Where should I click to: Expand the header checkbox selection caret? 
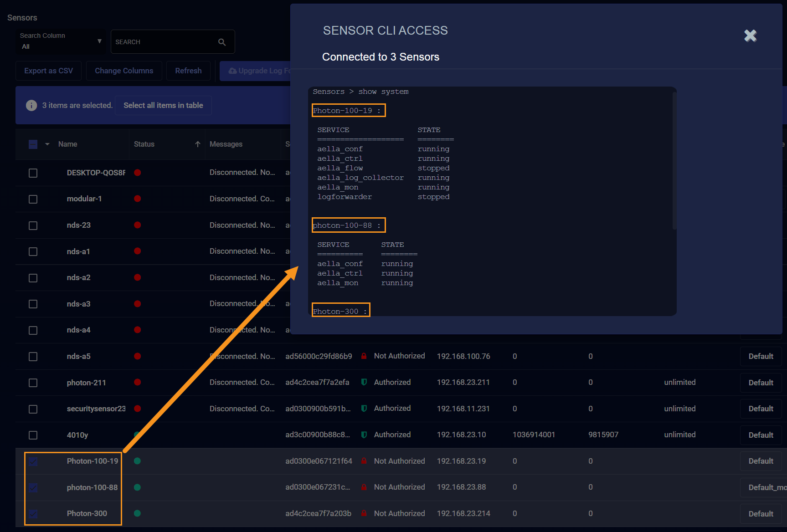point(47,144)
